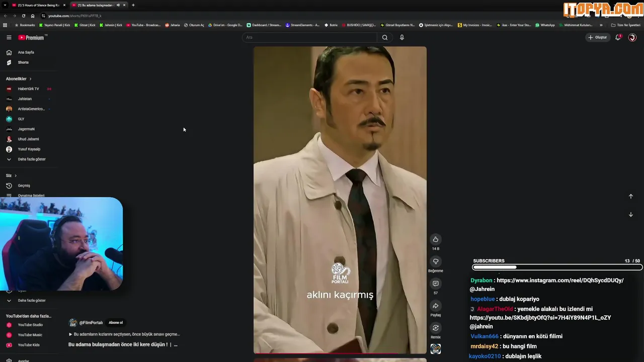
Task: Close the '5 Hours of Silence' tab
Action: [x=64, y=5]
